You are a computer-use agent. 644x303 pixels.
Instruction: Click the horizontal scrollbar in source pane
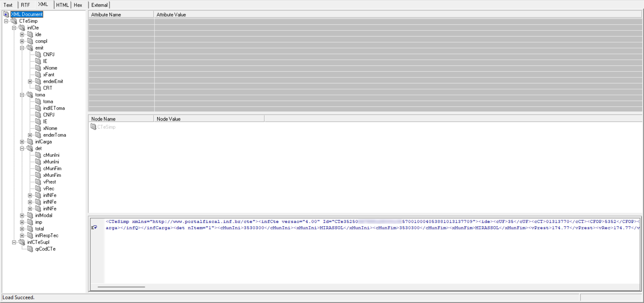coord(121,287)
